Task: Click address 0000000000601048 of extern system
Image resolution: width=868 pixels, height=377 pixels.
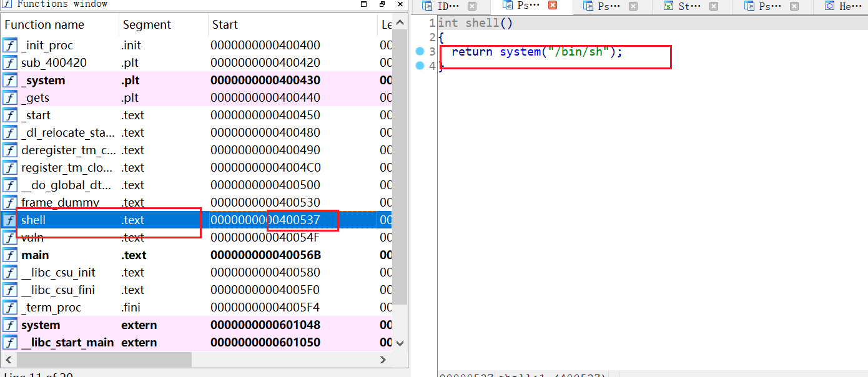Action: tap(265, 325)
